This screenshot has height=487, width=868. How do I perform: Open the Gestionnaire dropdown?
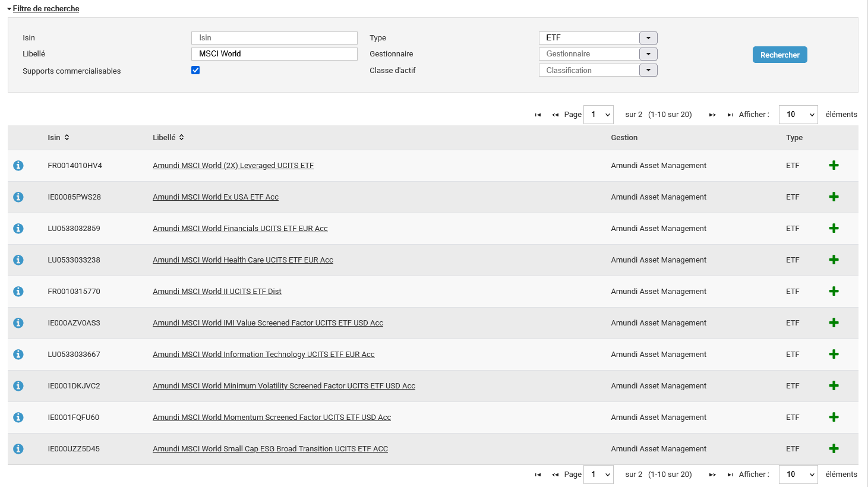[x=648, y=54]
